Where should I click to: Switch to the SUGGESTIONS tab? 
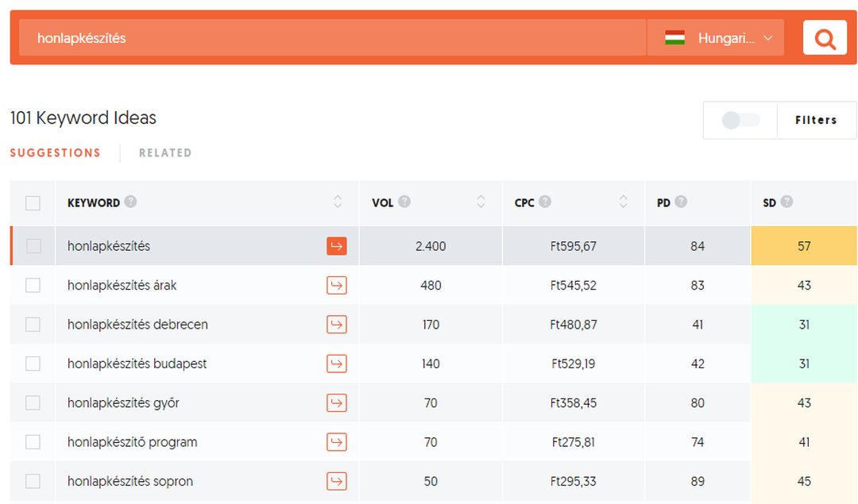pyautogui.click(x=56, y=153)
